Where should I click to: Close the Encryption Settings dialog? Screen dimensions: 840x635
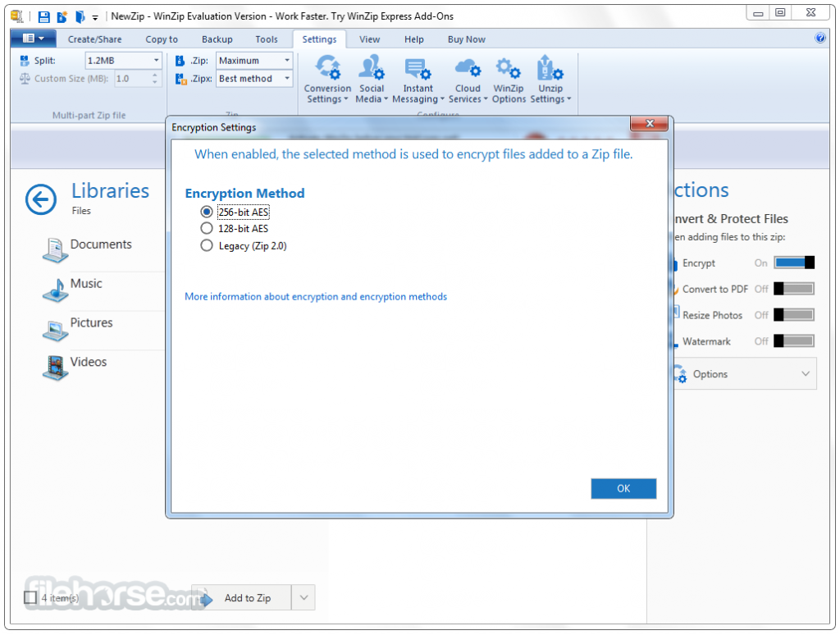[649, 123]
